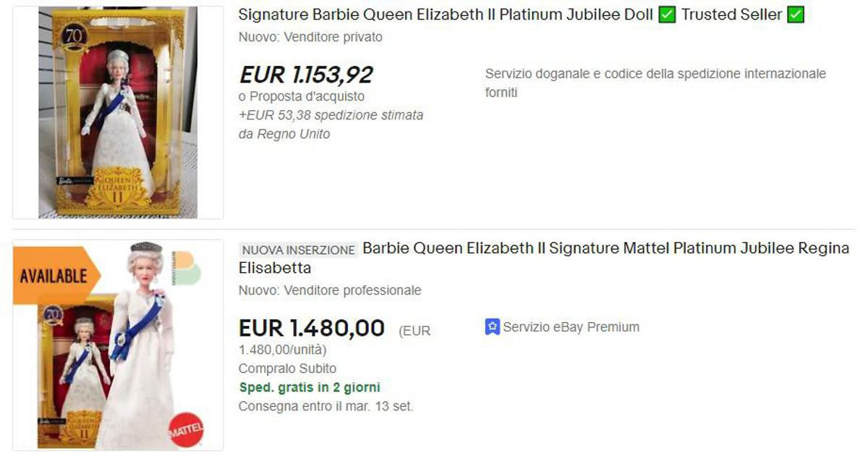868x454 pixels.
Task: Select the EUR 1.480,00 price
Action: pyautogui.click(x=311, y=328)
